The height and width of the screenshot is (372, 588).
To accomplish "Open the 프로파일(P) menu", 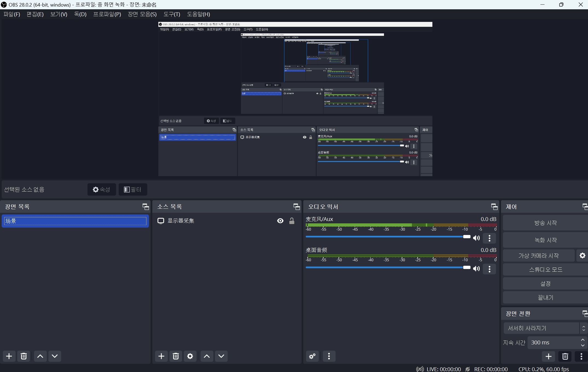I will click(107, 14).
